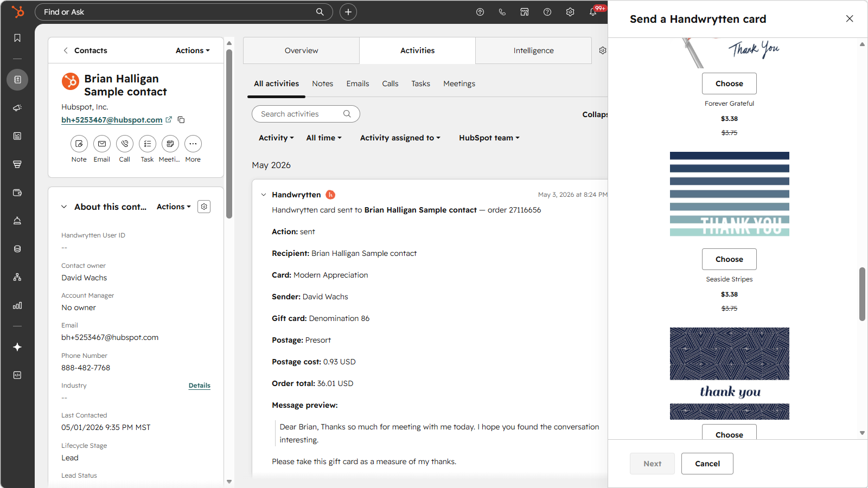Open the Content sidebar icon
Viewport: 868px width, 488px height.
(x=17, y=136)
